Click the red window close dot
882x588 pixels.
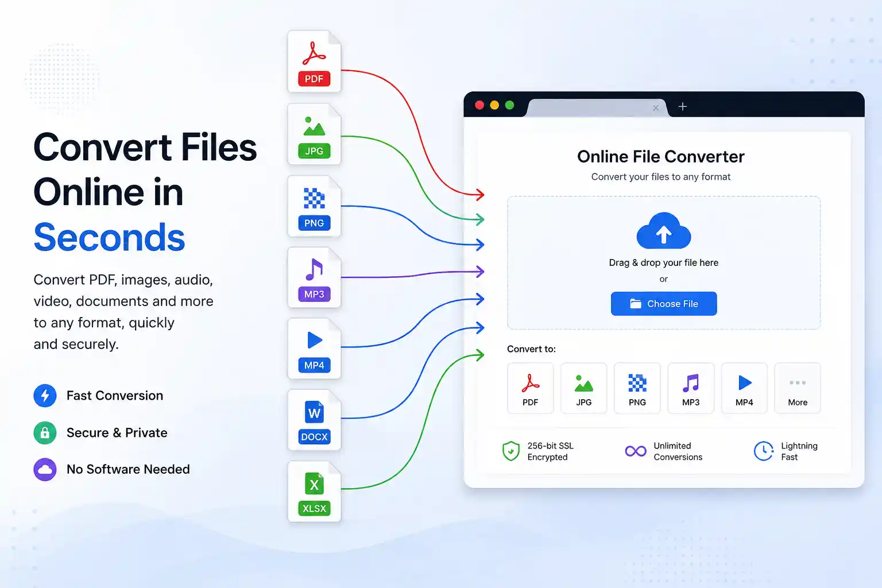click(479, 105)
